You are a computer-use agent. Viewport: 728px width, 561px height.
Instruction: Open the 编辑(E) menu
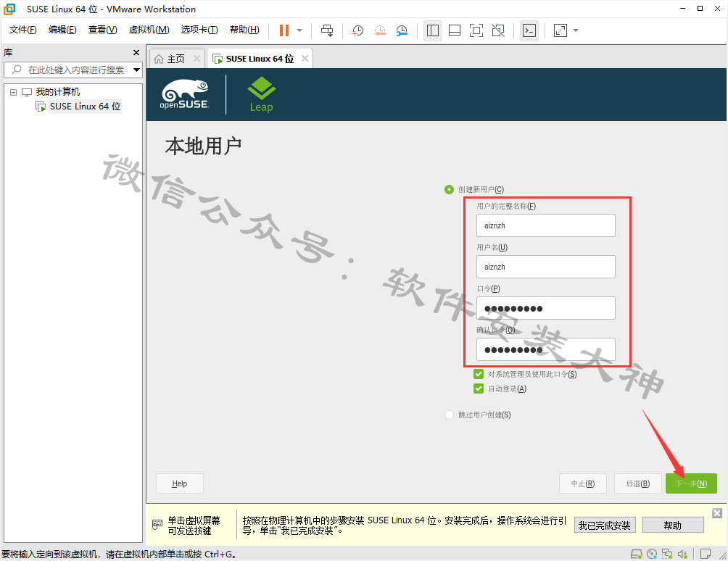[x=62, y=30]
